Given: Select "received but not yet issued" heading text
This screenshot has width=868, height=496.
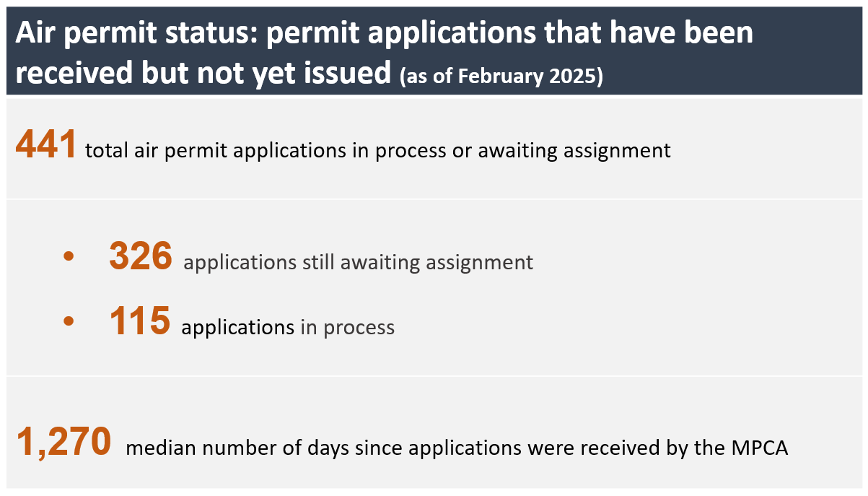Looking at the screenshot, I should (x=203, y=74).
